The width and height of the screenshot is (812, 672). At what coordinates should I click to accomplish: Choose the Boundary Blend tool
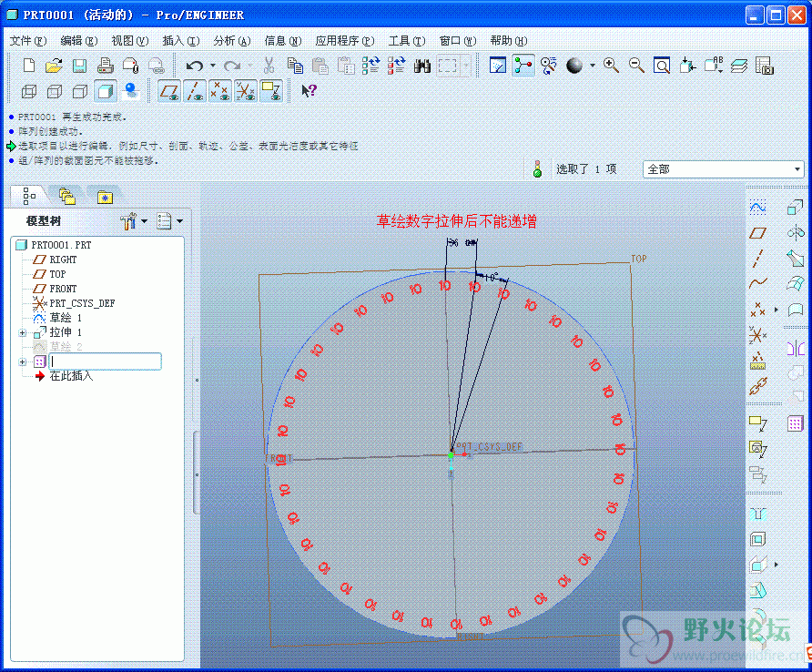point(795,283)
